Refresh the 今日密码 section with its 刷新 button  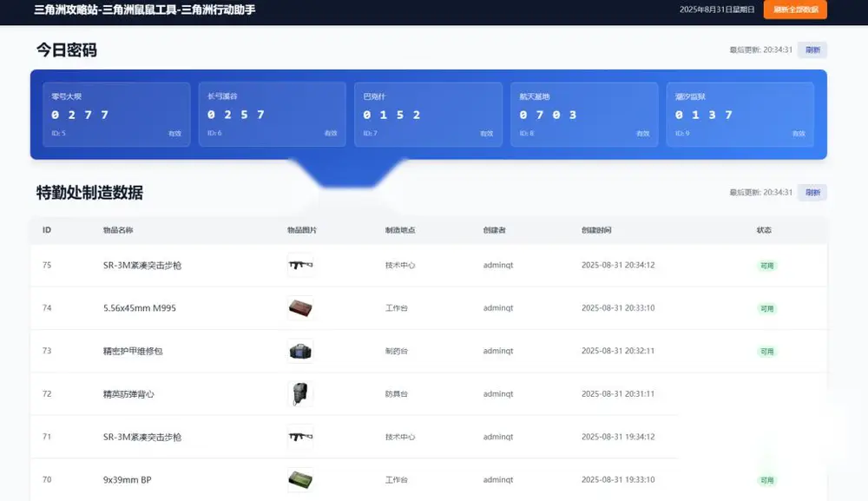point(812,49)
